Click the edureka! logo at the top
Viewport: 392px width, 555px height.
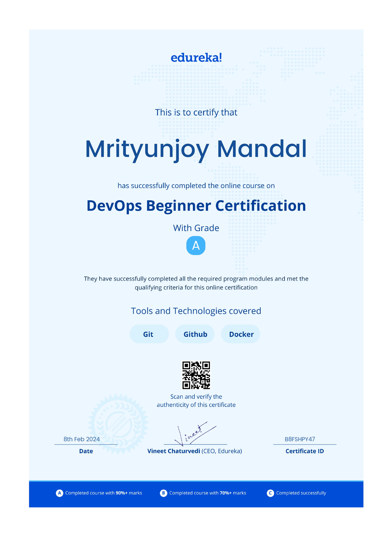tap(196, 58)
